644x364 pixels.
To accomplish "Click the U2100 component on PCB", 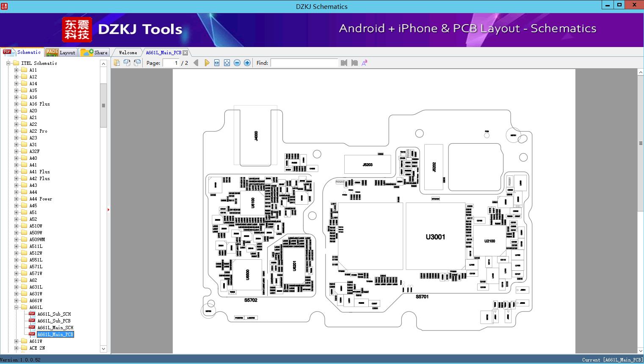I will point(489,241).
